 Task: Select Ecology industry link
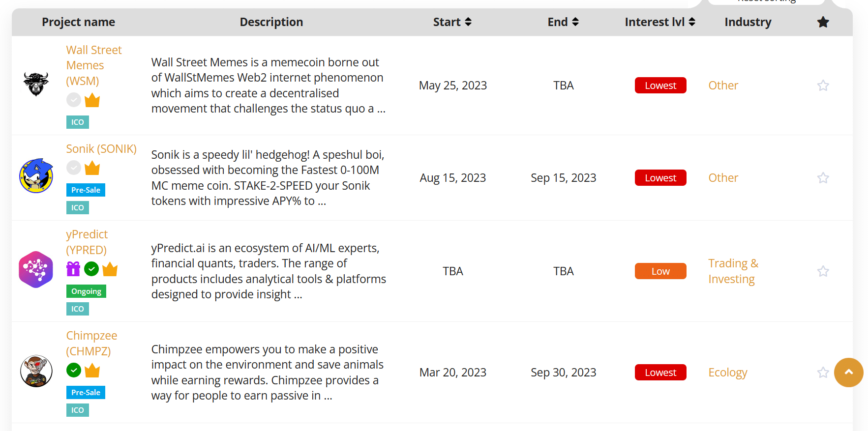point(728,373)
